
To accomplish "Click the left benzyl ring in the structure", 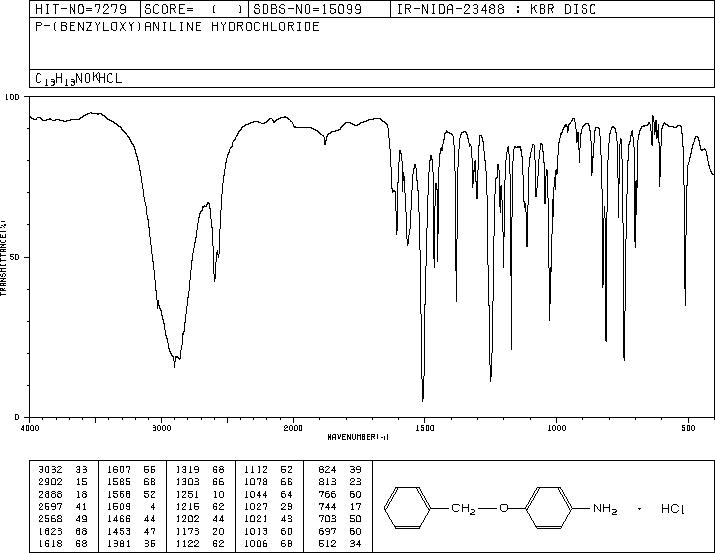I will click(407, 508).
